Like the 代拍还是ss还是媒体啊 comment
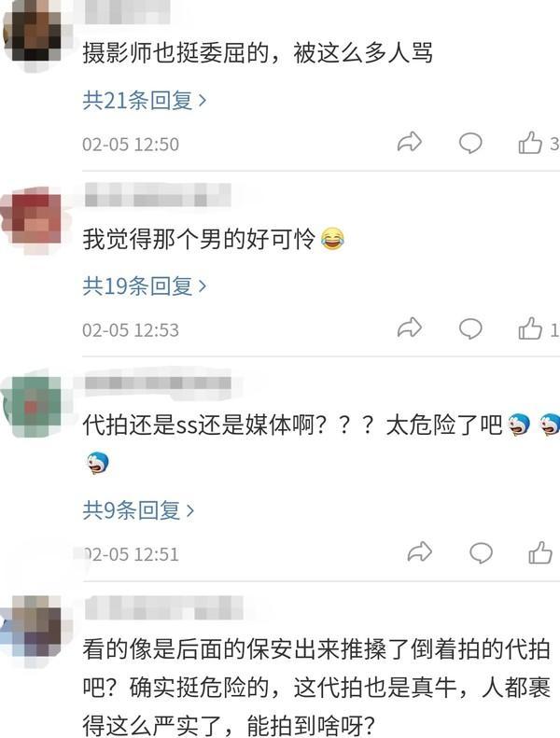This screenshot has width=560, height=738. tap(540, 551)
